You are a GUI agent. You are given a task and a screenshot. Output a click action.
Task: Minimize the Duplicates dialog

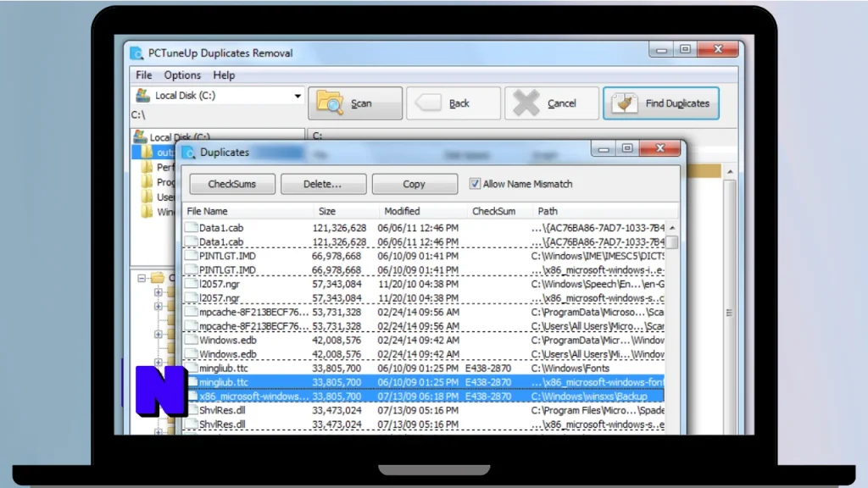click(604, 147)
